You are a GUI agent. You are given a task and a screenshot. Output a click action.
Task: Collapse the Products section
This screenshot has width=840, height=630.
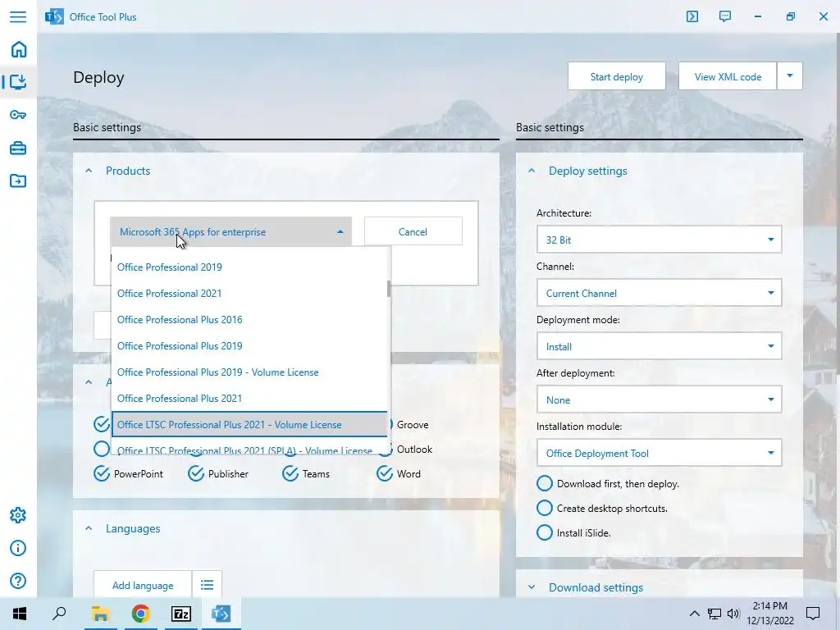(89, 171)
